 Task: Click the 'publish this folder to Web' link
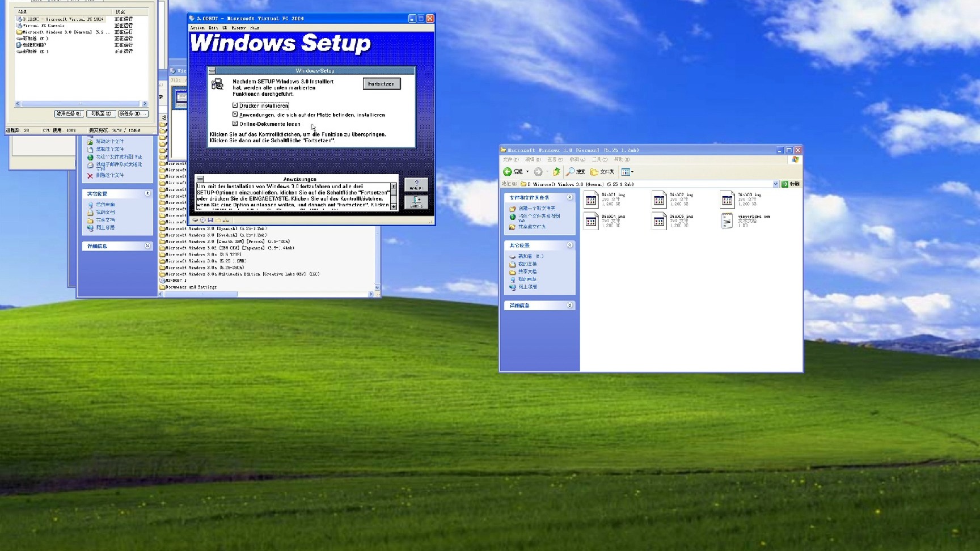539,217
